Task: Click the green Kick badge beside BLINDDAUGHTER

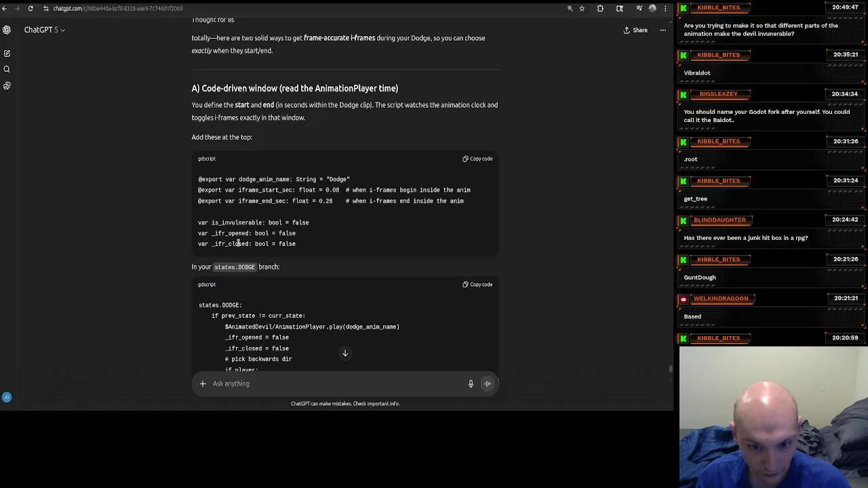Action: point(684,220)
